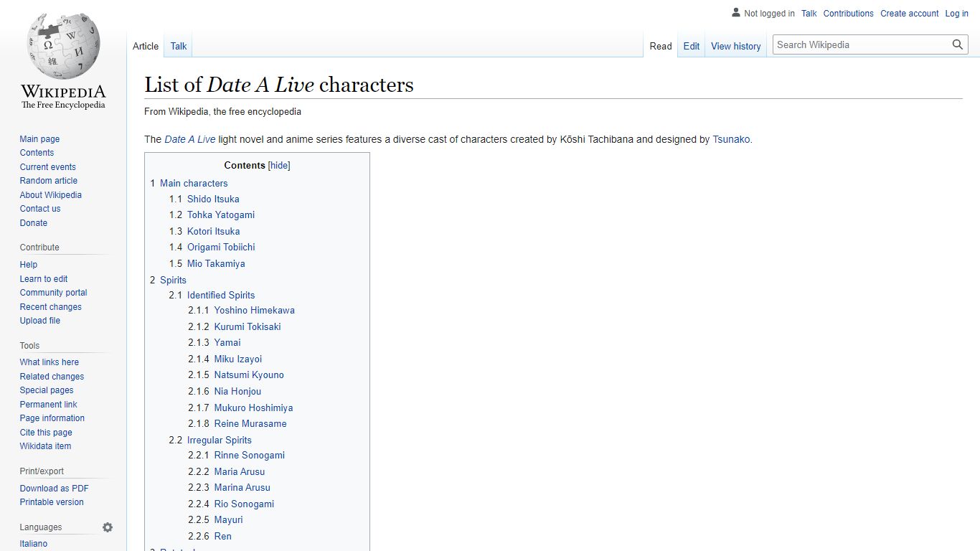The image size is (980, 551).
Task: Open the Edit tab
Action: coord(692,46)
